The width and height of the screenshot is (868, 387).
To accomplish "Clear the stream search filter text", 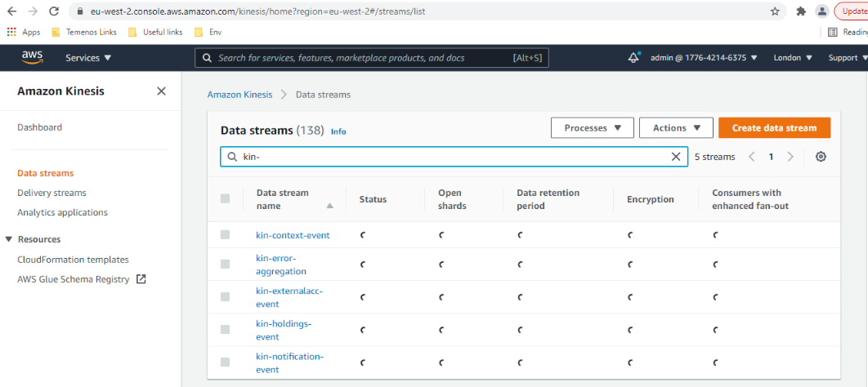I will [x=676, y=157].
